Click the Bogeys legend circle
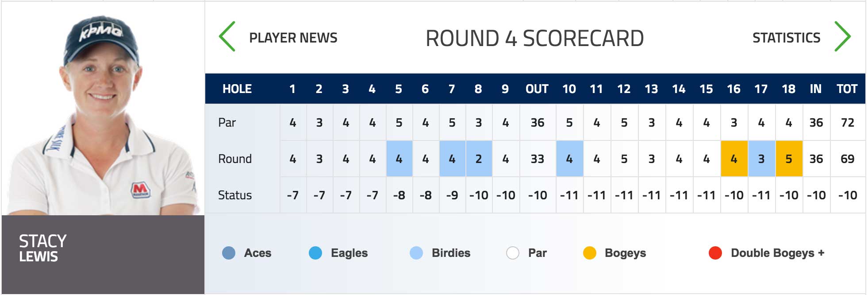The width and height of the screenshot is (868, 295). pos(590,253)
